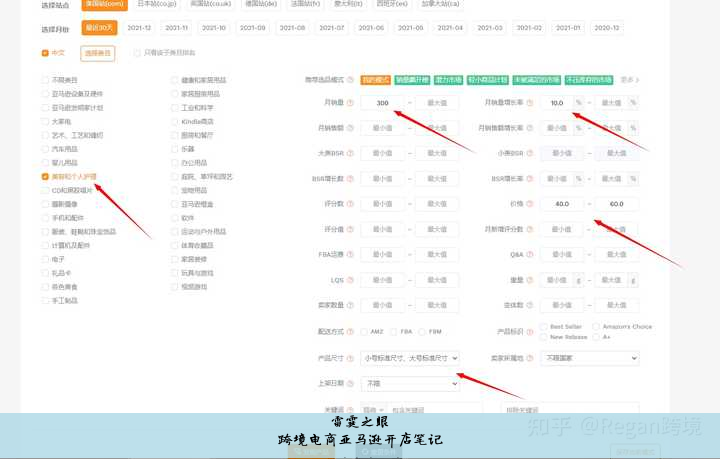Click help icon beside 卖家所属地 label

[529, 358]
